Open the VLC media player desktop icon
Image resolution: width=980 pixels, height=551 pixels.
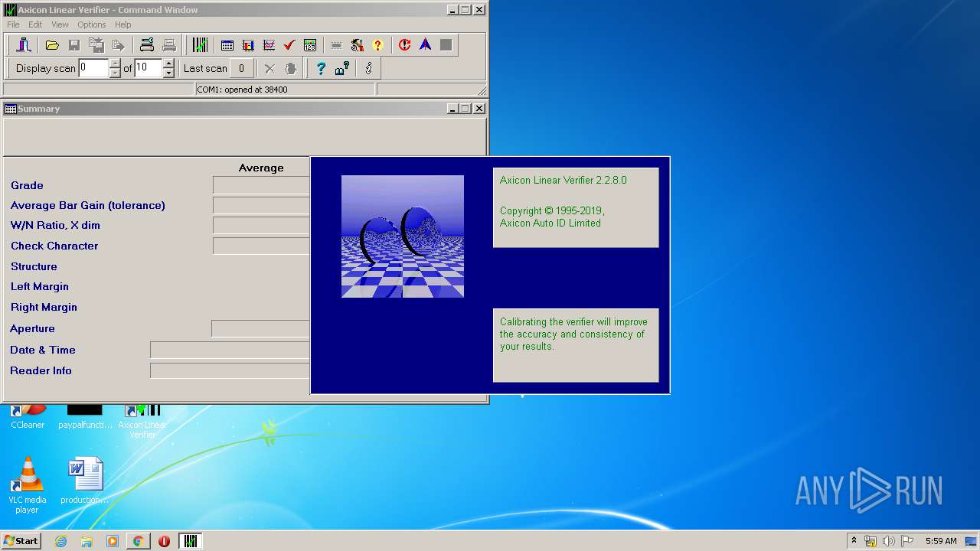point(28,486)
